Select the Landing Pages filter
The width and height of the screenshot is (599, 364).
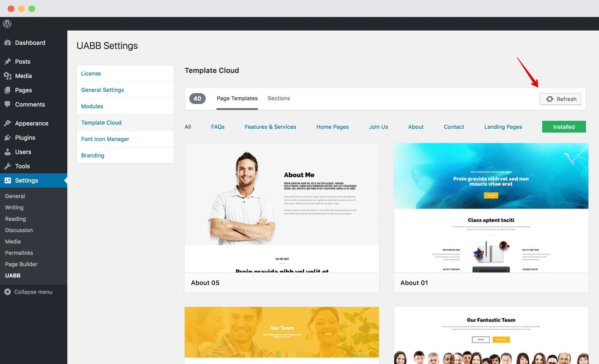[x=503, y=127]
